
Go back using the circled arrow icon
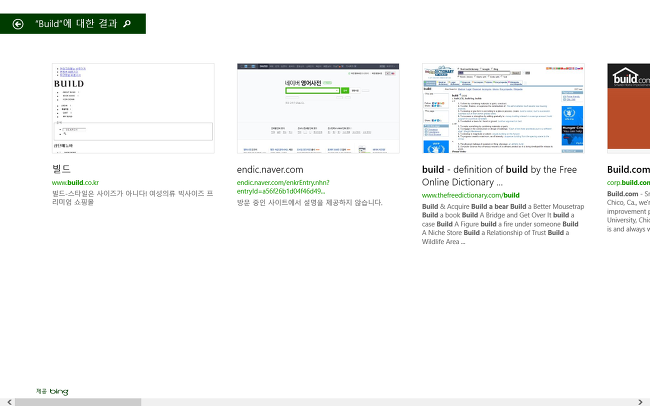click(x=18, y=24)
